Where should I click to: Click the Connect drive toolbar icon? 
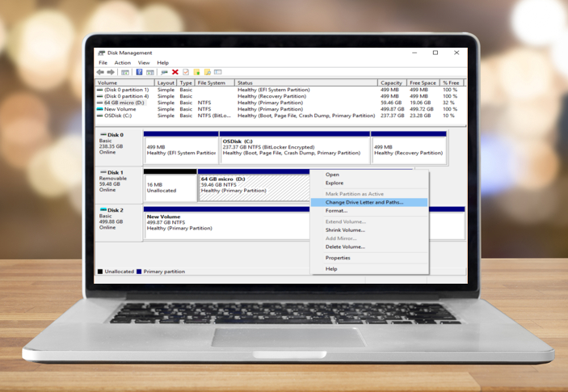point(163,72)
